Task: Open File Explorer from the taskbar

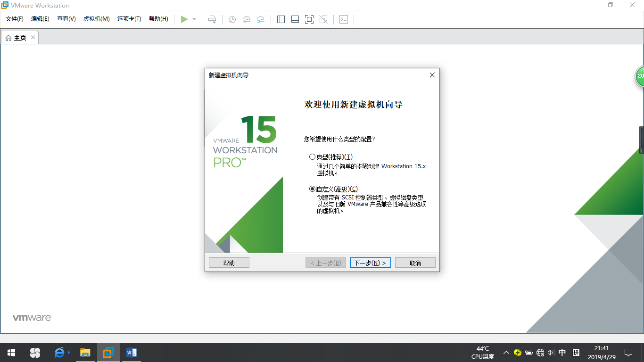Action: click(x=85, y=353)
